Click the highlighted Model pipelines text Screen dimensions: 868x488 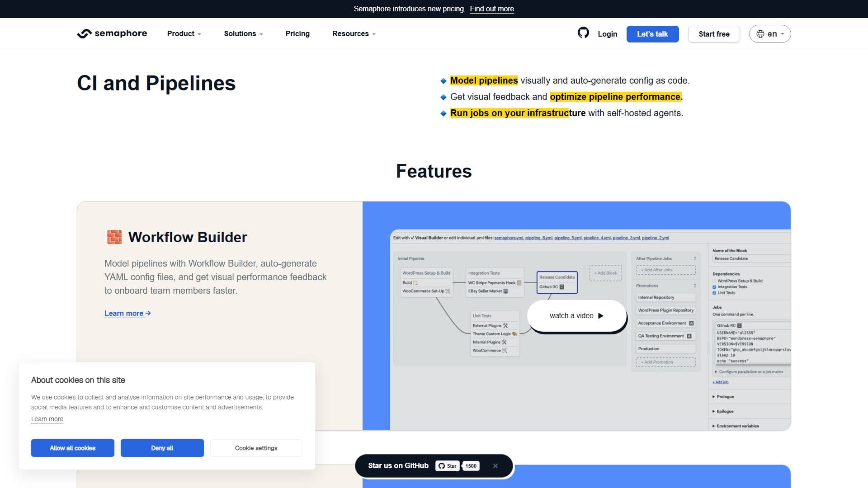tap(484, 80)
